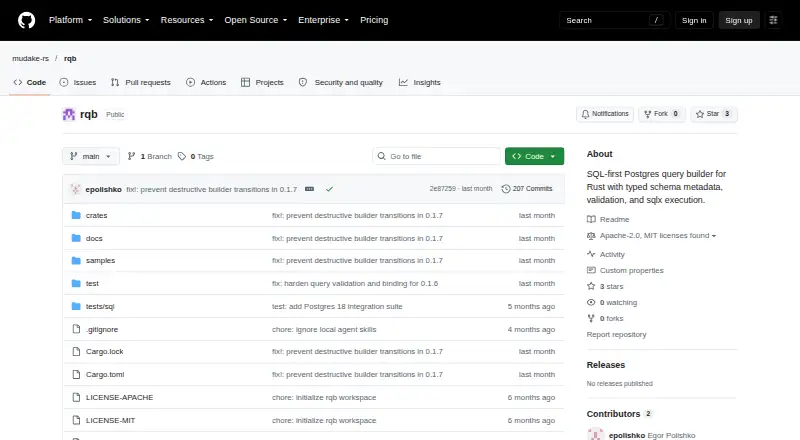Expand the green Code dropdown button
800x440 pixels.
click(x=534, y=156)
